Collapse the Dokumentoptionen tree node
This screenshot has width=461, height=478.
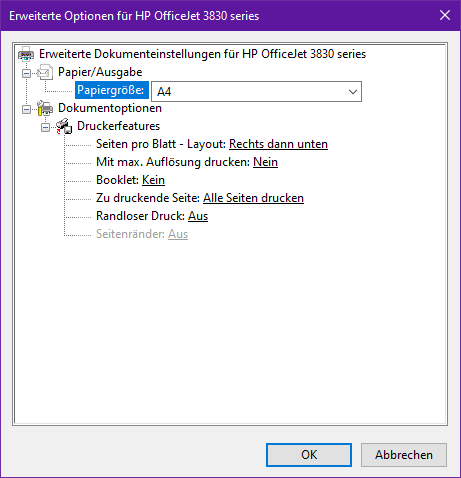click(x=26, y=109)
